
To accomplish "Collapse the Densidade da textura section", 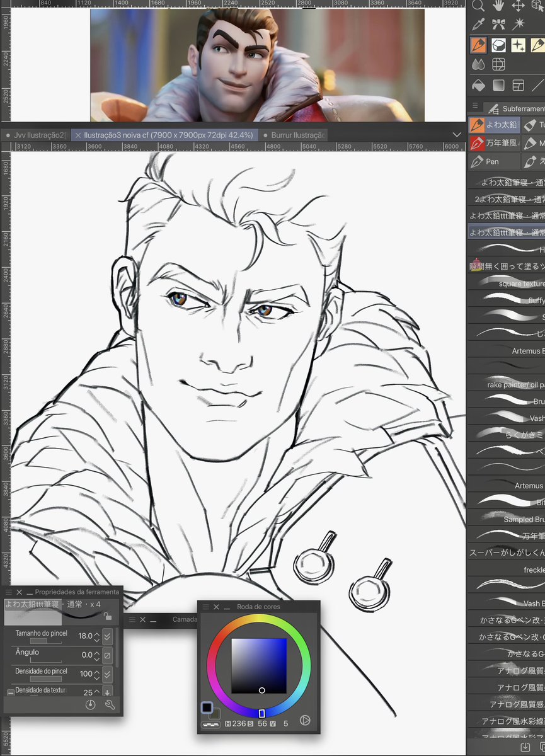I will (x=9, y=693).
